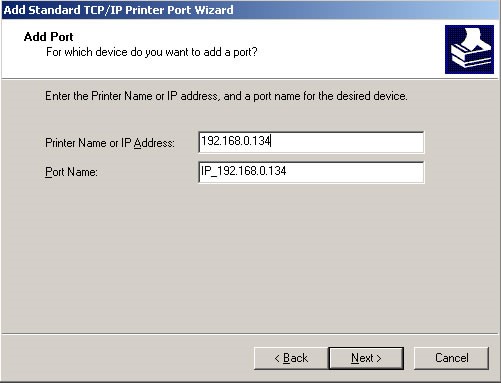Screen dimensions: 501x383
Task: Click the printer icon in the wizard header
Action: click(x=469, y=49)
